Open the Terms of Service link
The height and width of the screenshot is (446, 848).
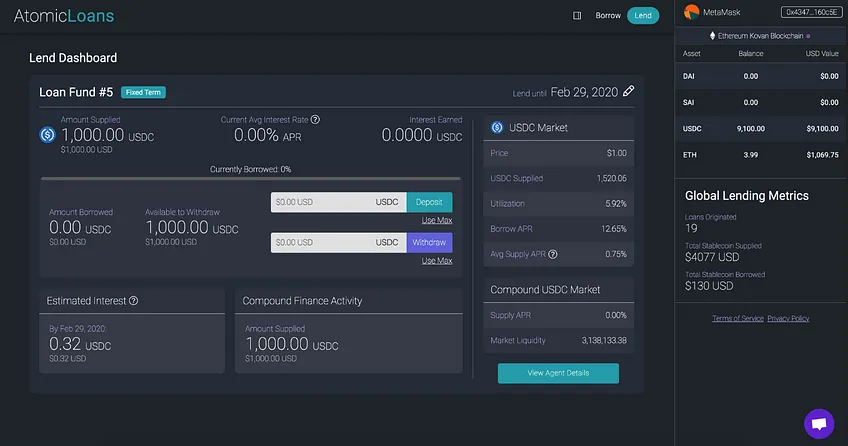738,318
